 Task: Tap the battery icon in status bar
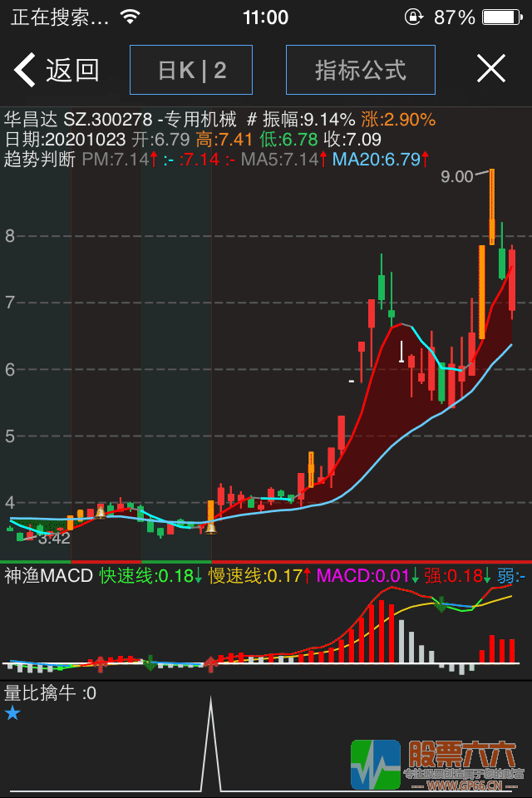pyautogui.click(x=502, y=17)
